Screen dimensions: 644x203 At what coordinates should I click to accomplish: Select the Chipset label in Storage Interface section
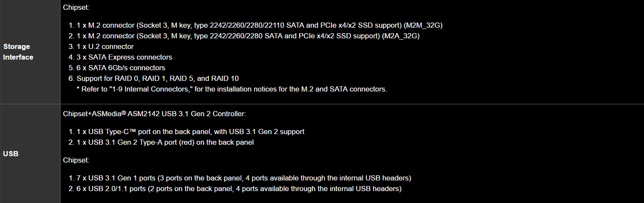(x=75, y=7)
